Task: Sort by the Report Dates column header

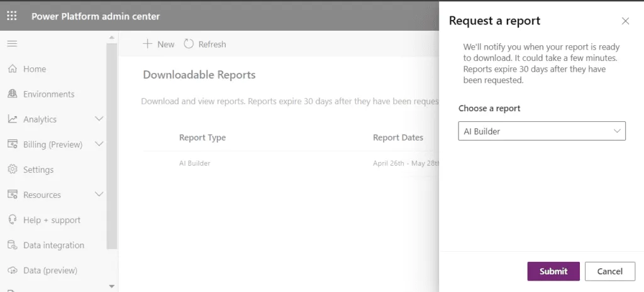Action: point(397,138)
